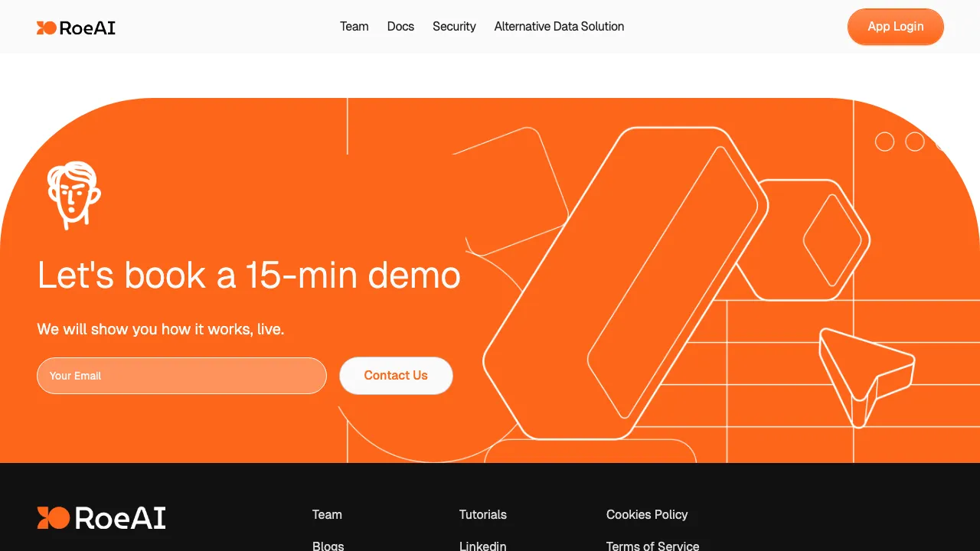Screen dimensions: 980x551
Task: Open the Team link in the footer
Action: click(x=327, y=514)
